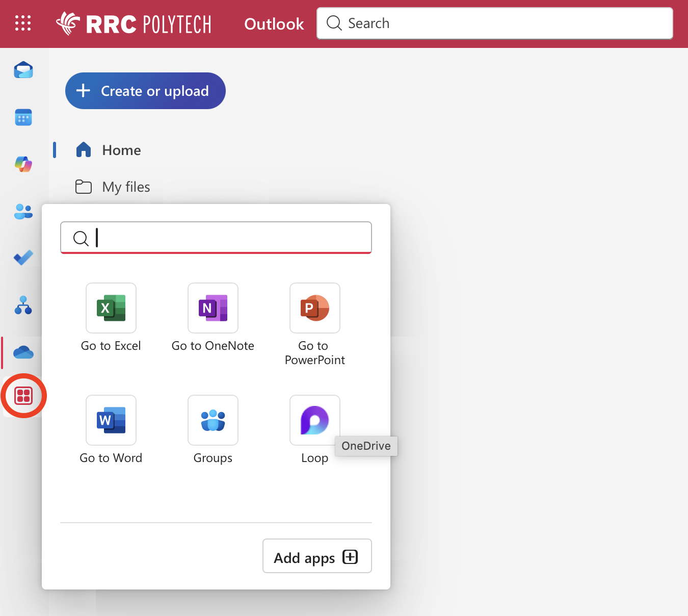Open Microsoft To Do from the sidebar

pyautogui.click(x=23, y=258)
